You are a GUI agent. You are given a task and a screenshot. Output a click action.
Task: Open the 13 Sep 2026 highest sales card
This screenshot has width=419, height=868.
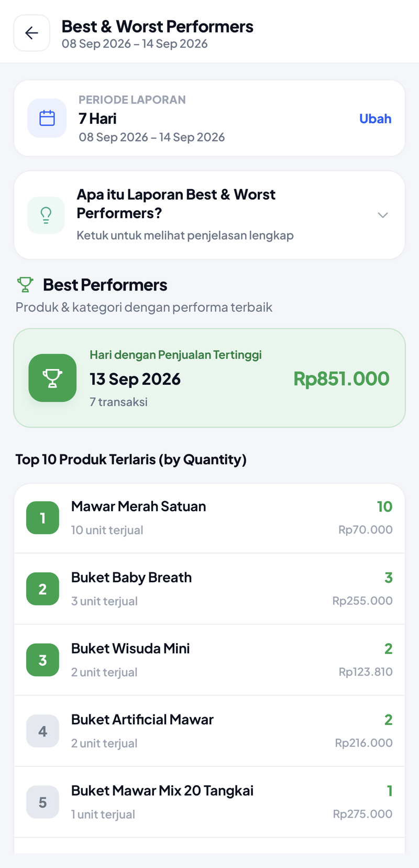click(210, 378)
